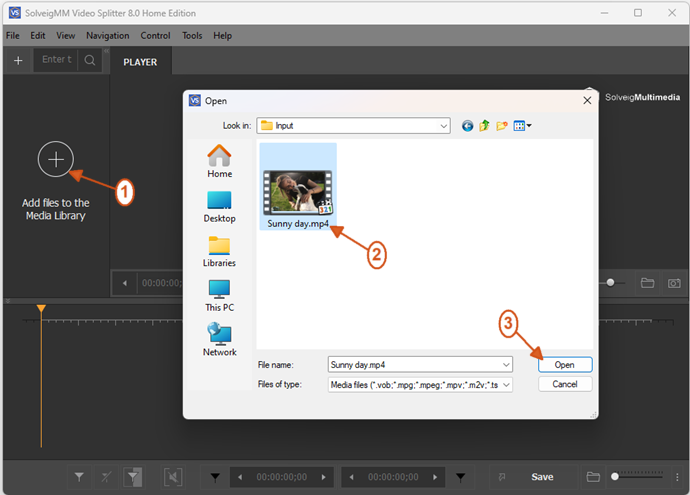Step back the first timecode field

(x=240, y=477)
